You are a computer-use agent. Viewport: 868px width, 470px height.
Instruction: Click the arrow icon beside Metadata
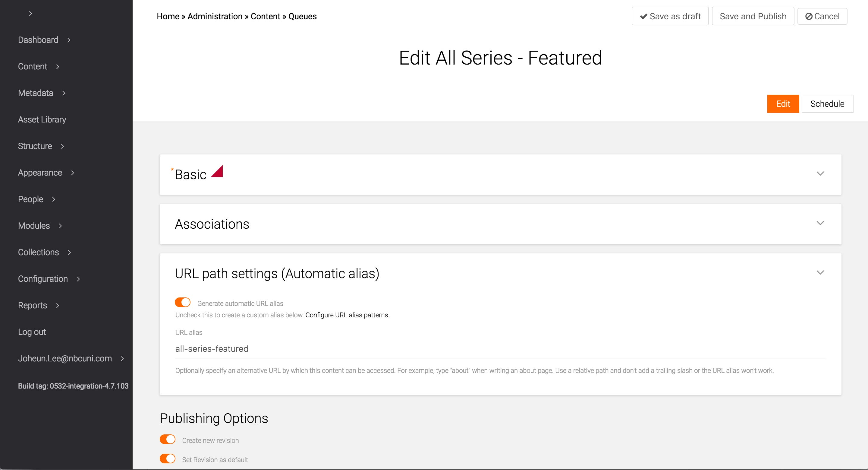point(64,93)
